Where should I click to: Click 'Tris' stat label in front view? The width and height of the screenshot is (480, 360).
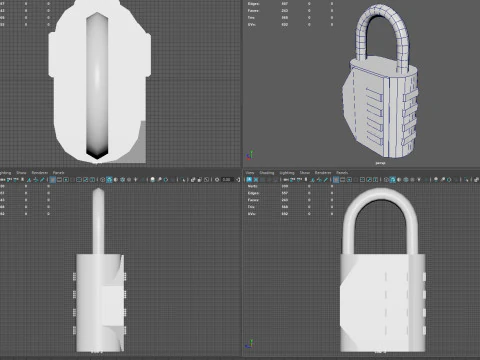(251, 207)
